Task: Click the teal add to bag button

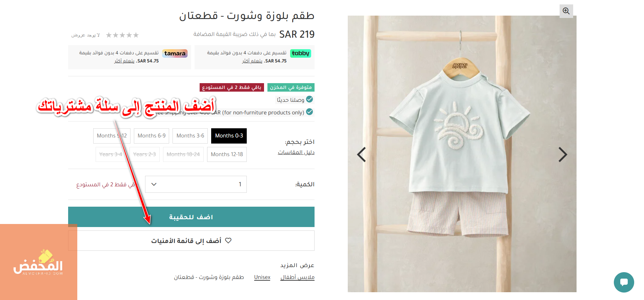Action: [191, 217]
